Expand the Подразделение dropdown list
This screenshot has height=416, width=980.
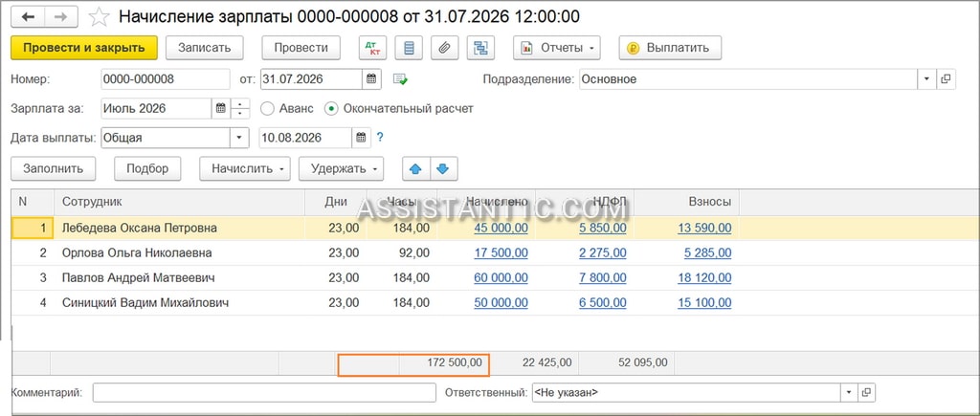click(926, 79)
